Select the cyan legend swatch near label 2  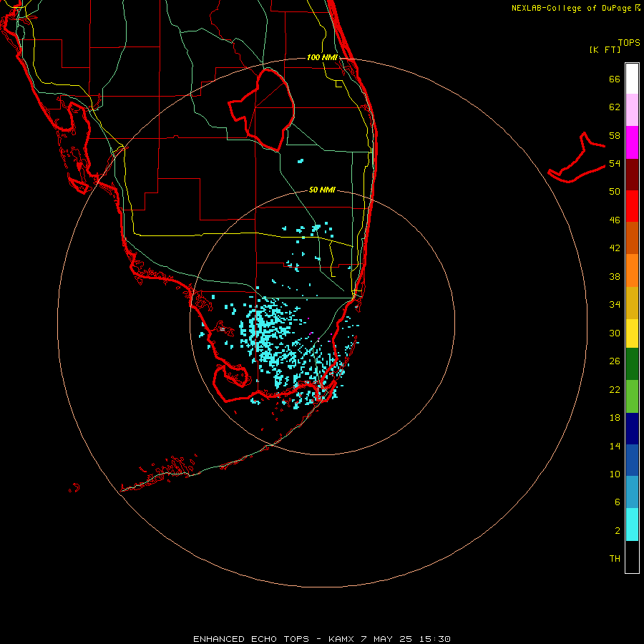click(x=632, y=525)
